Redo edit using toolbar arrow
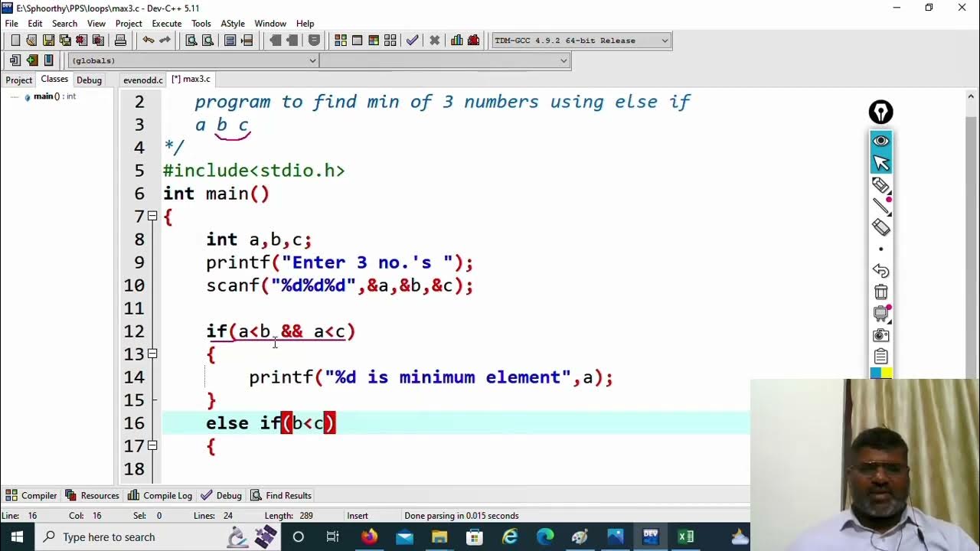This screenshot has width=980, height=551. (x=165, y=41)
